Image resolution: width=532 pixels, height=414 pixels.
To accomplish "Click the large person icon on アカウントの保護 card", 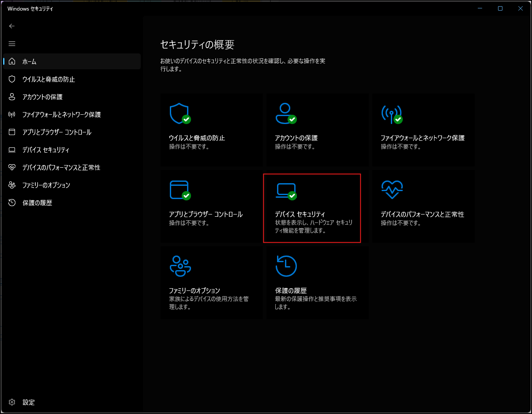I will tap(285, 113).
